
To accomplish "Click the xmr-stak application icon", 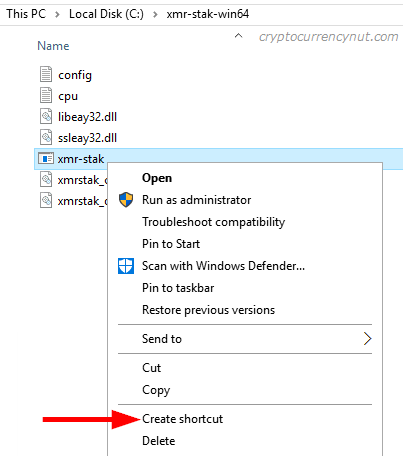I will (x=46, y=158).
